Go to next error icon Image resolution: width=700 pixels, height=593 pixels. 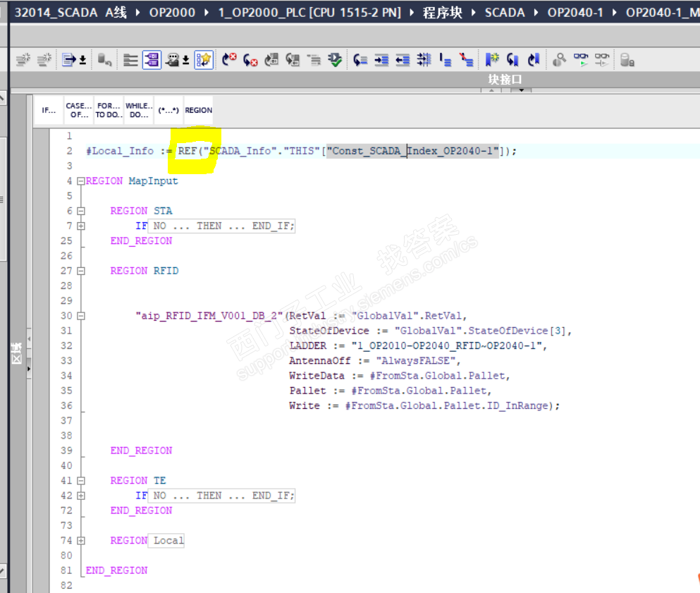[229, 59]
